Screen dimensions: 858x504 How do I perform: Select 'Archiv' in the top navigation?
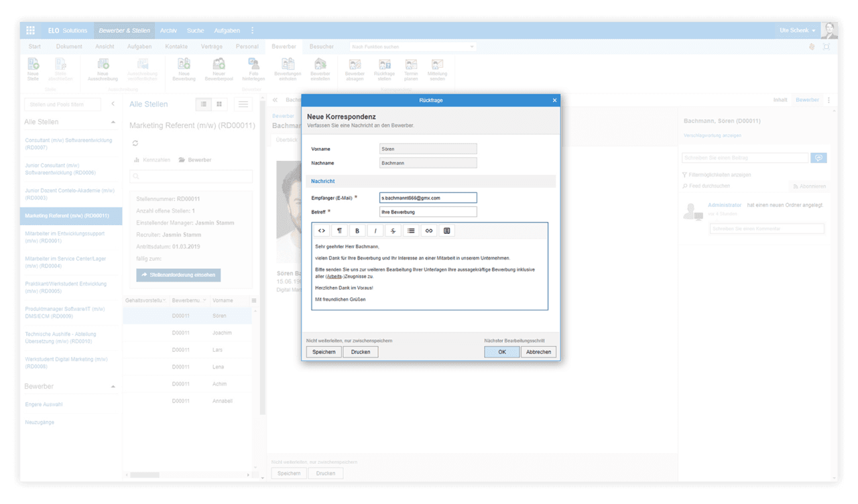point(168,30)
